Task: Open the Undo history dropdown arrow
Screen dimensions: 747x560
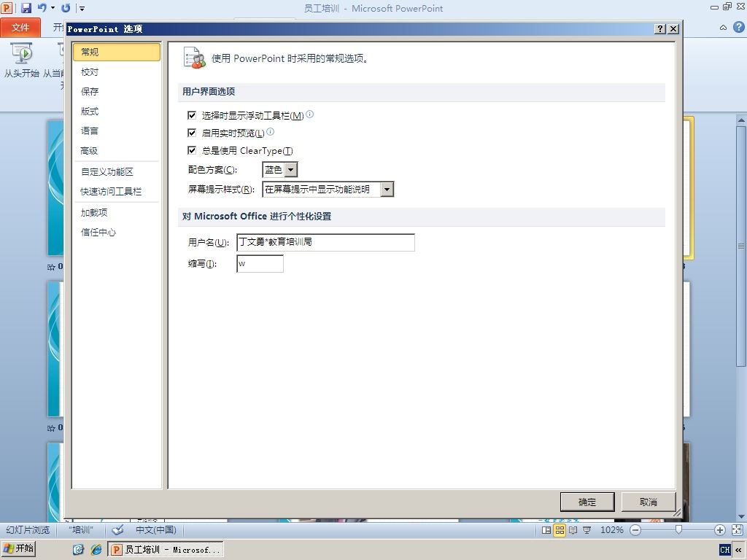Action: coord(53,7)
